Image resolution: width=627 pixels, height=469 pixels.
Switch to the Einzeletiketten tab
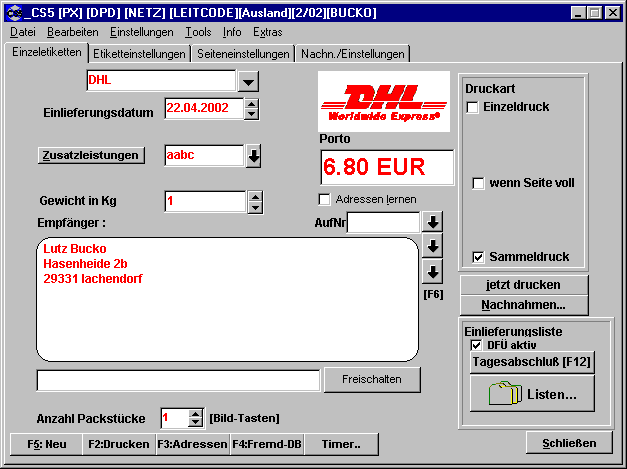pos(47,52)
